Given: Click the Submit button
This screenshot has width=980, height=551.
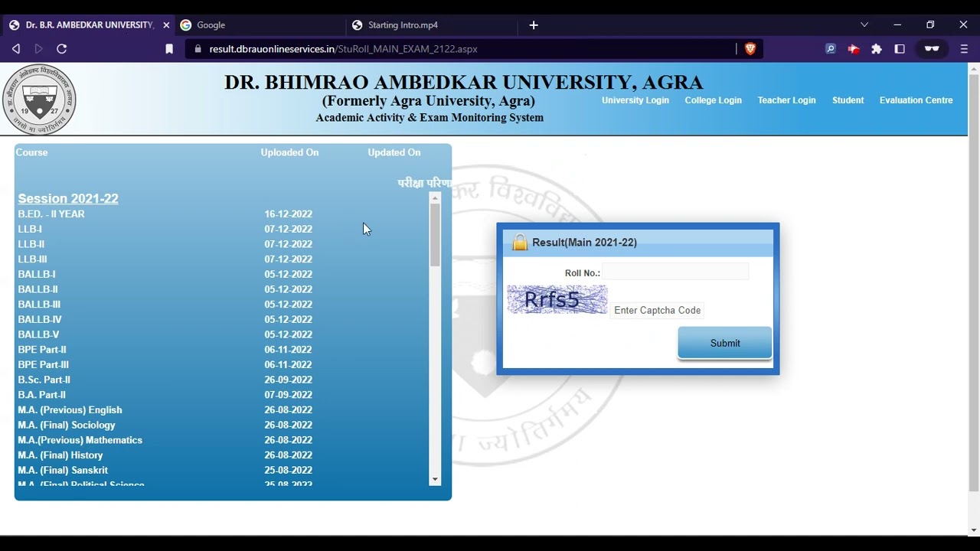Looking at the screenshot, I should 724,343.
